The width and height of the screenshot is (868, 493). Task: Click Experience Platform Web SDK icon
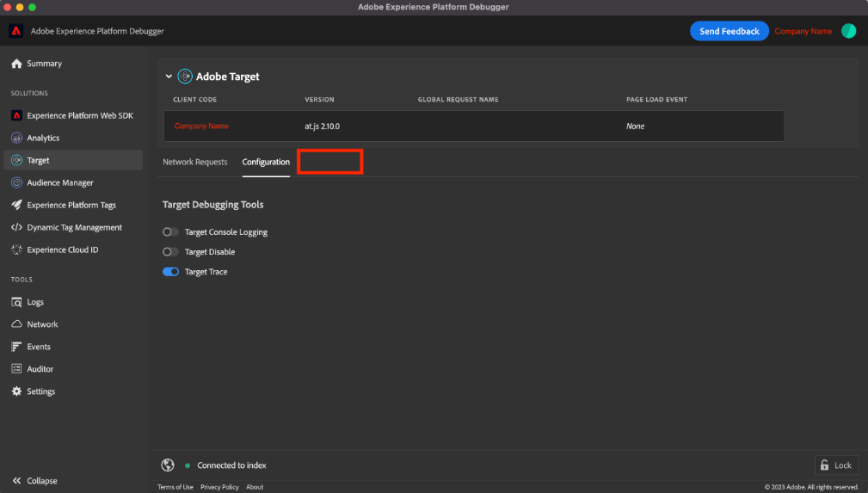[16, 115]
